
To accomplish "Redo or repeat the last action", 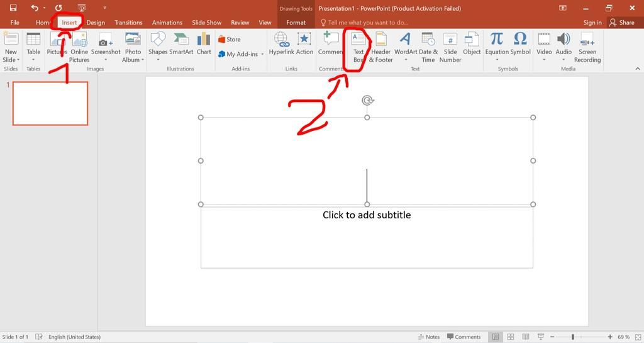I will (x=58, y=8).
